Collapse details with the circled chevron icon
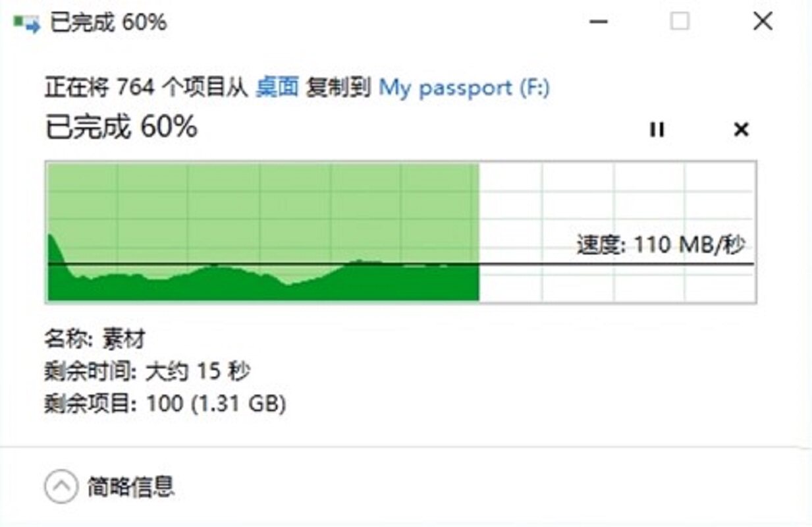 click(61, 487)
